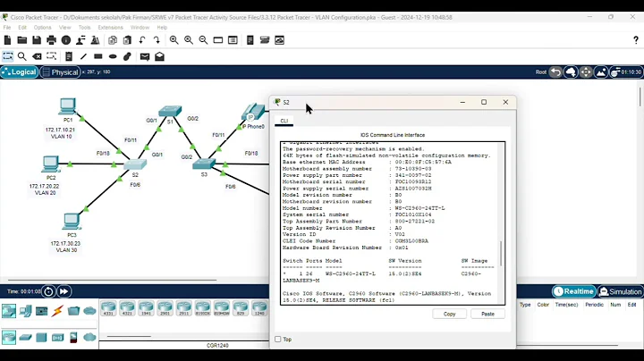Click the Paste toolbar icon
Viewport: 644px width, 361px height.
(x=127, y=40)
